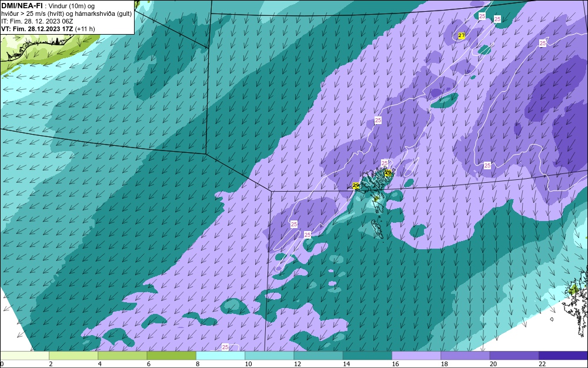Click the legend tick label '8'
The width and height of the screenshot is (588, 368).
click(x=198, y=364)
